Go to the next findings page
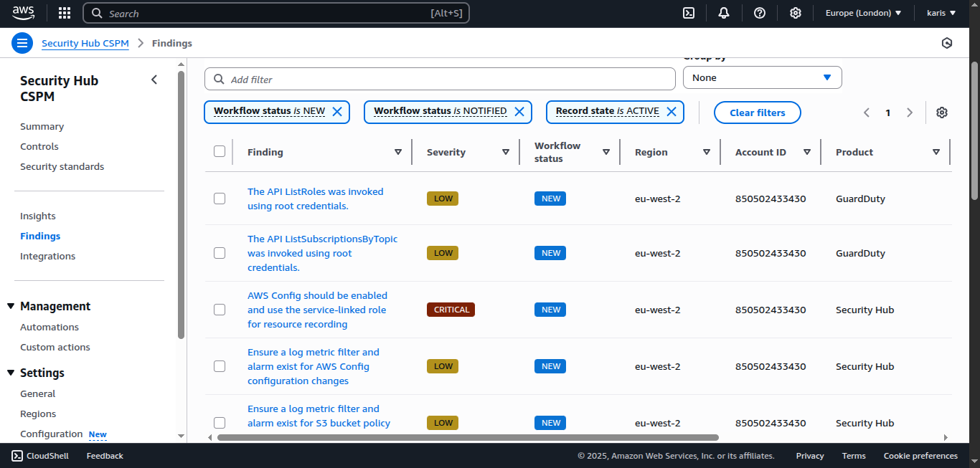980x468 pixels. click(910, 113)
